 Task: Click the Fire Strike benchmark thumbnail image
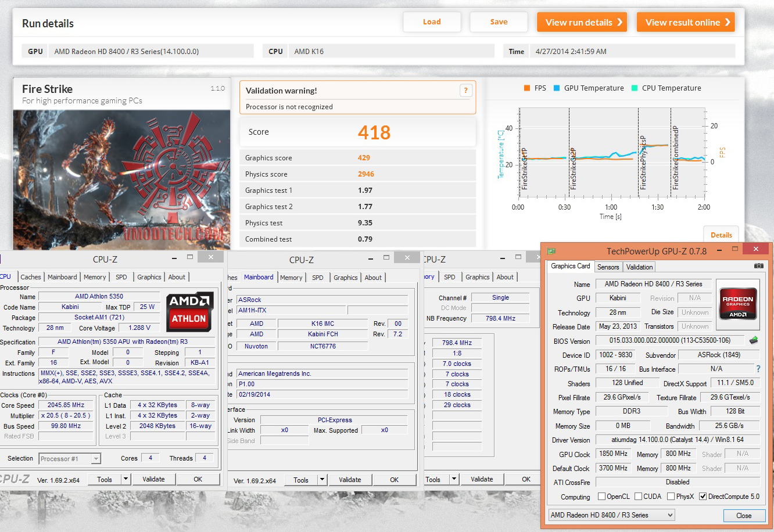[121, 179]
